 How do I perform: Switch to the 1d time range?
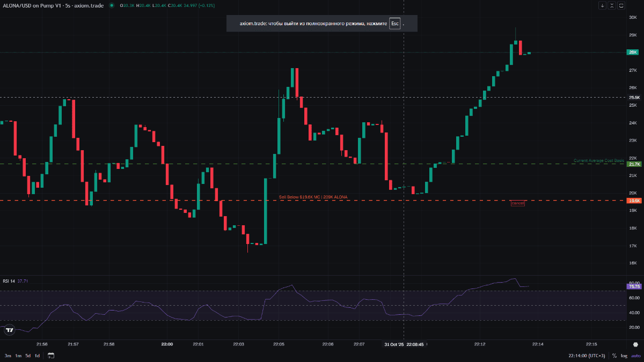pos(37,356)
